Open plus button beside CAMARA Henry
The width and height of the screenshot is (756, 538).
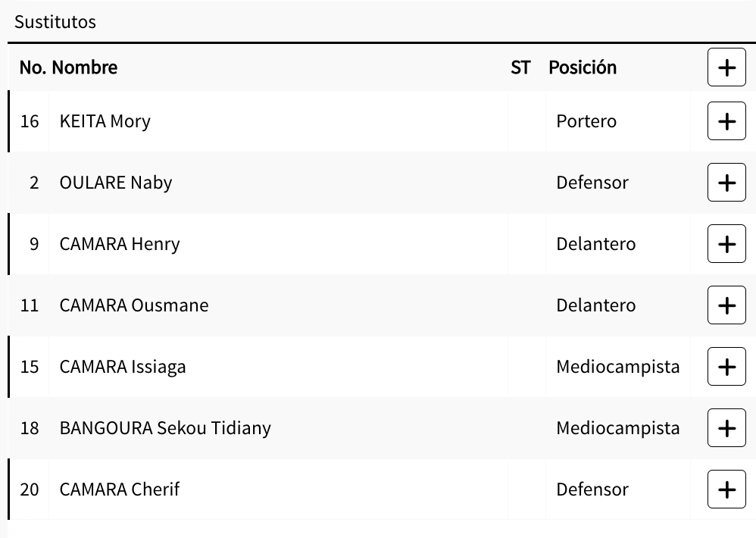click(726, 244)
